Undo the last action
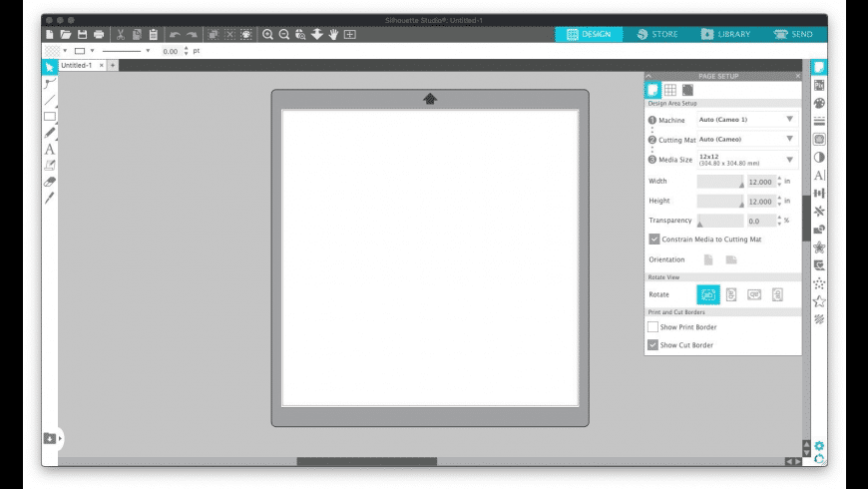The height and width of the screenshot is (489, 868). [175, 34]
